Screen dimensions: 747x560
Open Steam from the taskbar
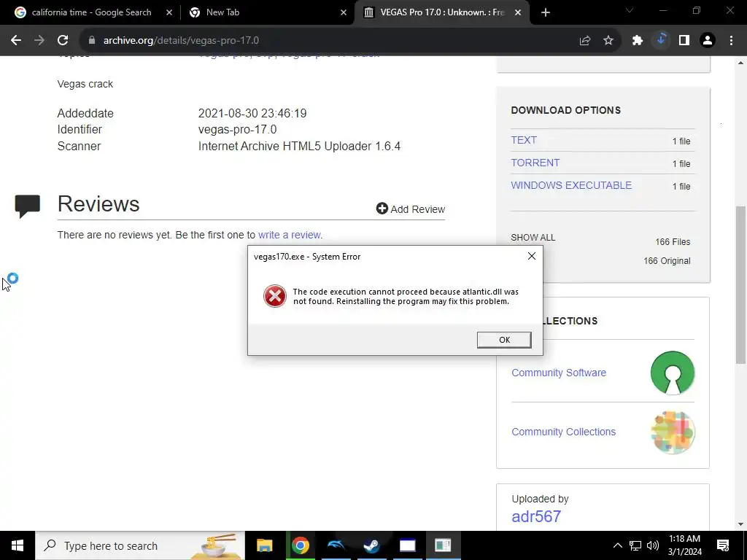pos(371,545)
